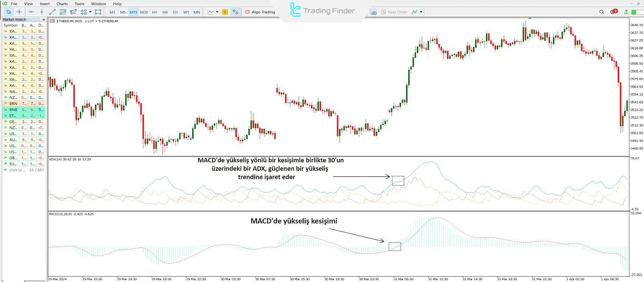The height and width of the screenshot is (282, 644).
Task: Open the Window menu
Action: pos(99,4)
